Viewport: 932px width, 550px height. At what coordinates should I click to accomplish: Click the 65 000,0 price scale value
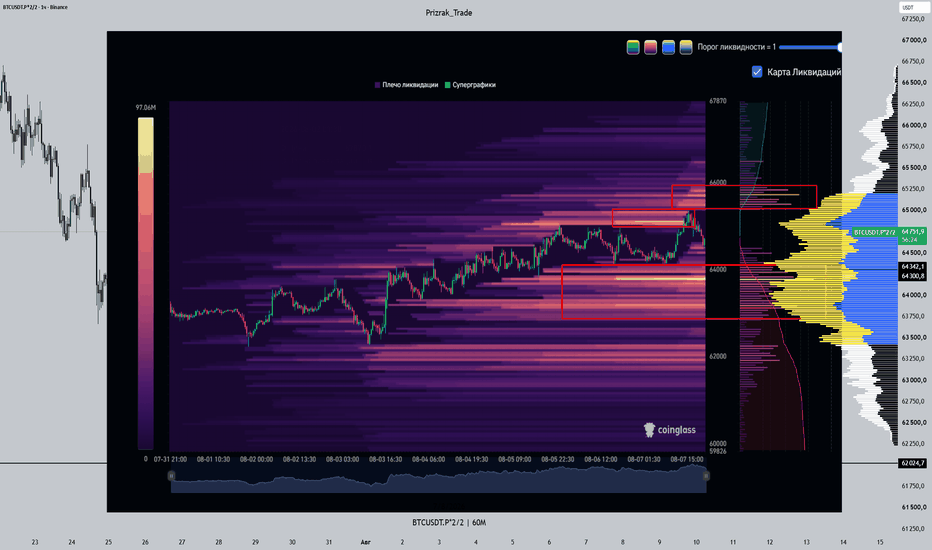(x=914, y=210)
